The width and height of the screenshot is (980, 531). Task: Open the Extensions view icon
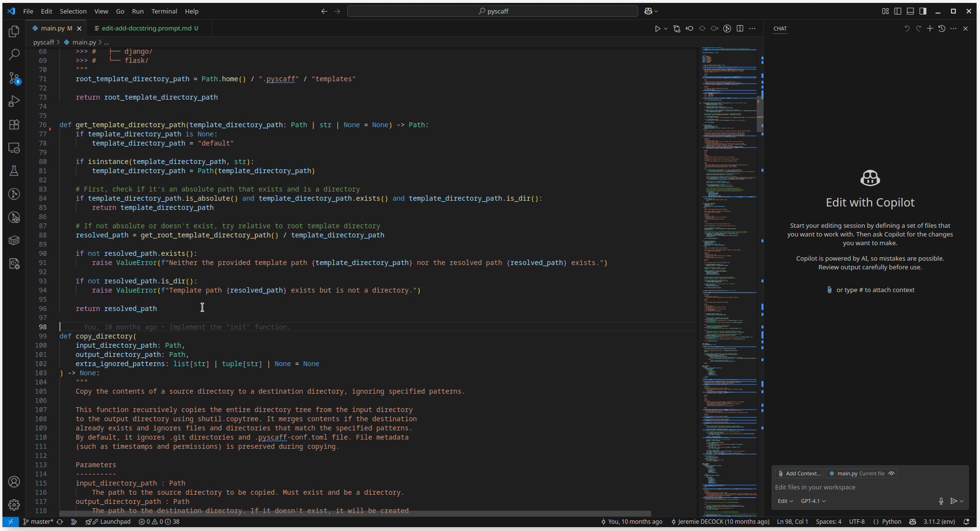pyautogui.click(x=14, y=124)
